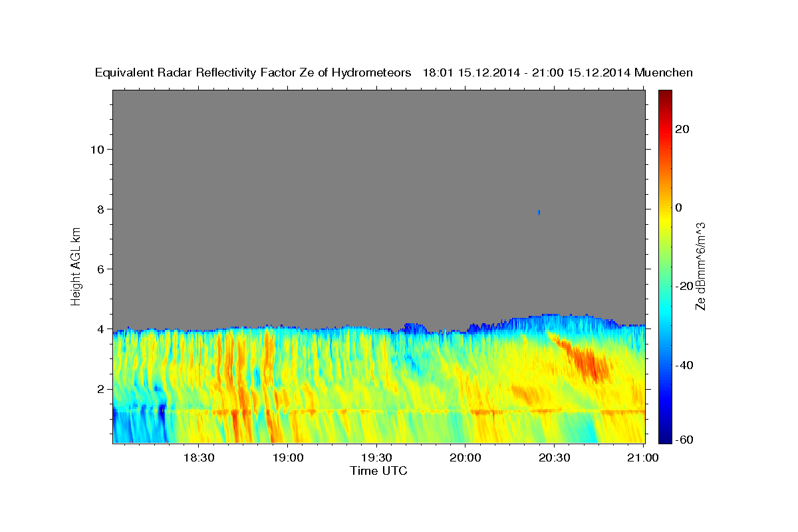
Task: Click the plot title 'Equivalent Radar Reflectivity Factor Ze of Hydrometeors'
Action: click(x=253, y=72)
